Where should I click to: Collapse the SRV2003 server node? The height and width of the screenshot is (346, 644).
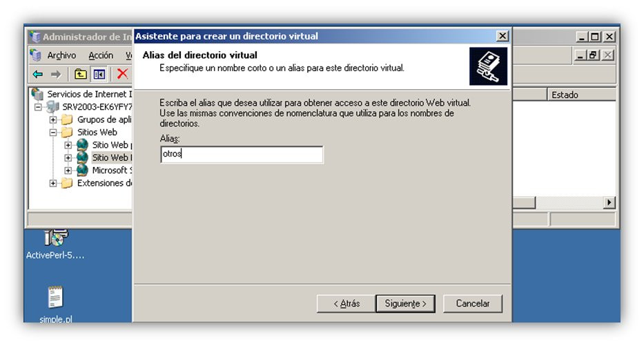point(38,107)
